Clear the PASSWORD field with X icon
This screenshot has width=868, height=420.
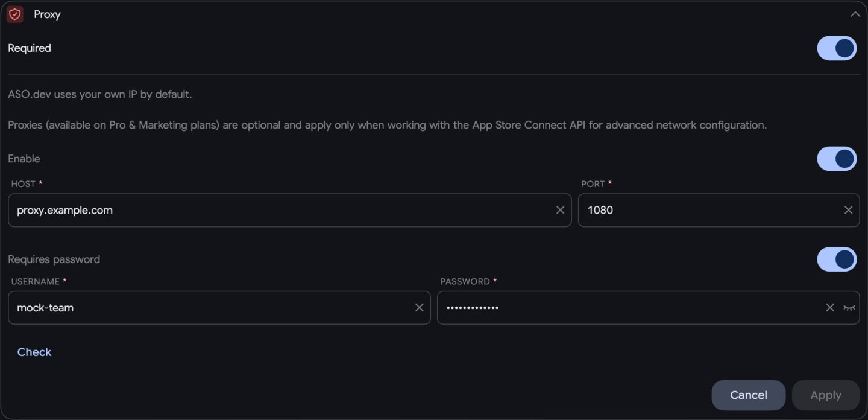(830, 308)
